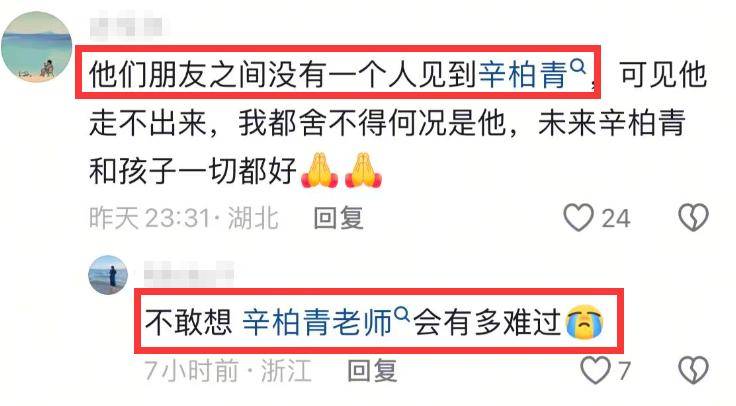Open blurred username of top commenter
The image size is (736, 406).
point(126,27)
